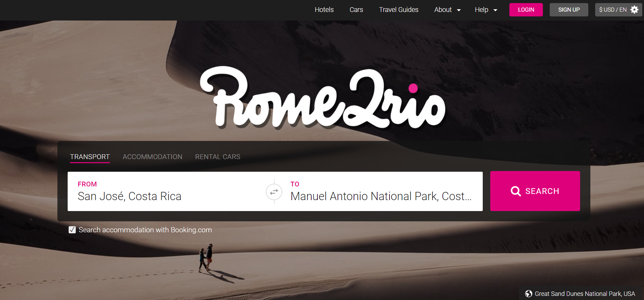
Task: Switch to the Accommodation tab
Action: [x=152, y=157]
